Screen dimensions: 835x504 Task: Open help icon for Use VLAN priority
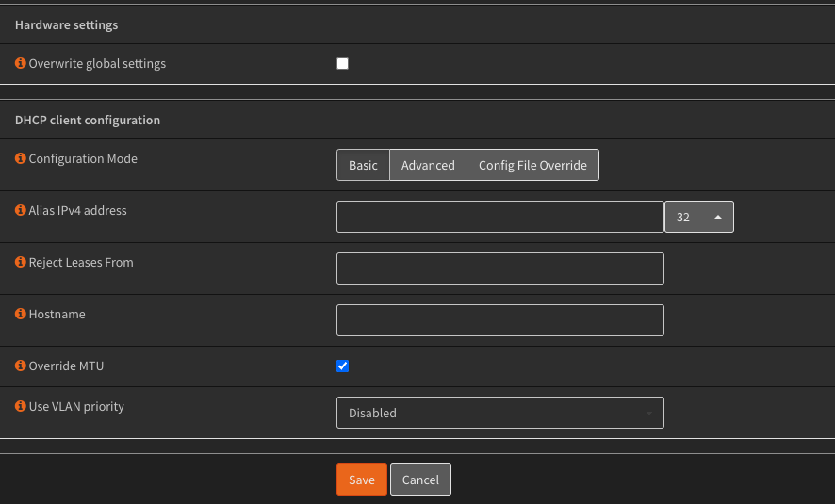pos(20,406)
